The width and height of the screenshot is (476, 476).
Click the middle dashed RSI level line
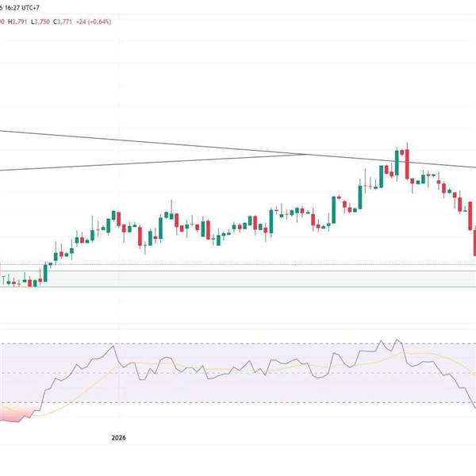tap(238, 373)
